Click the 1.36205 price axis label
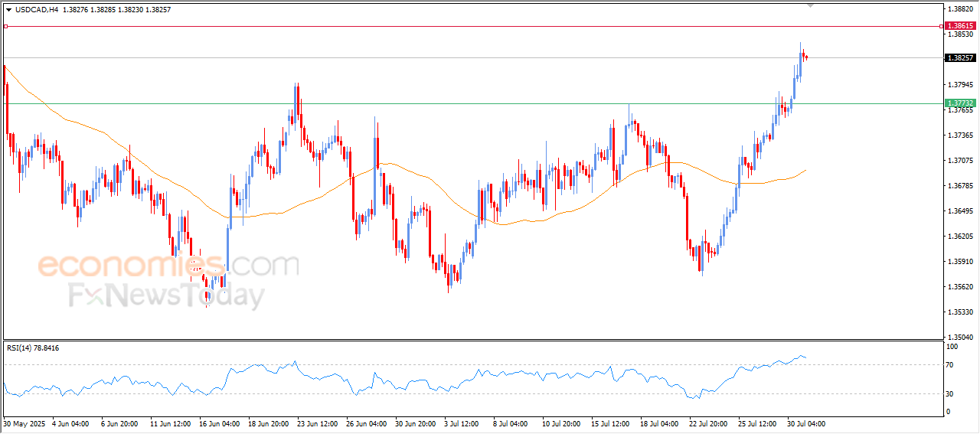The height and width of the screenshot is (434, 980). 960,237
